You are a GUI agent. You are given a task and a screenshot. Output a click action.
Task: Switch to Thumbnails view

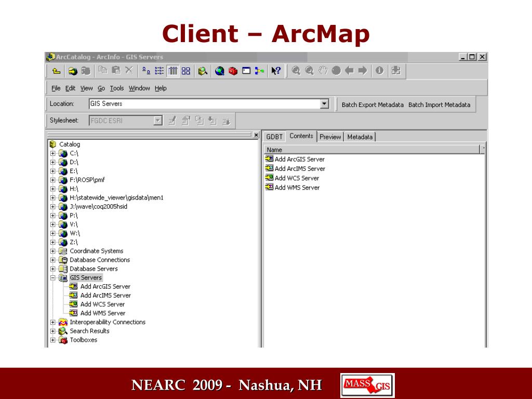(186, 71)
